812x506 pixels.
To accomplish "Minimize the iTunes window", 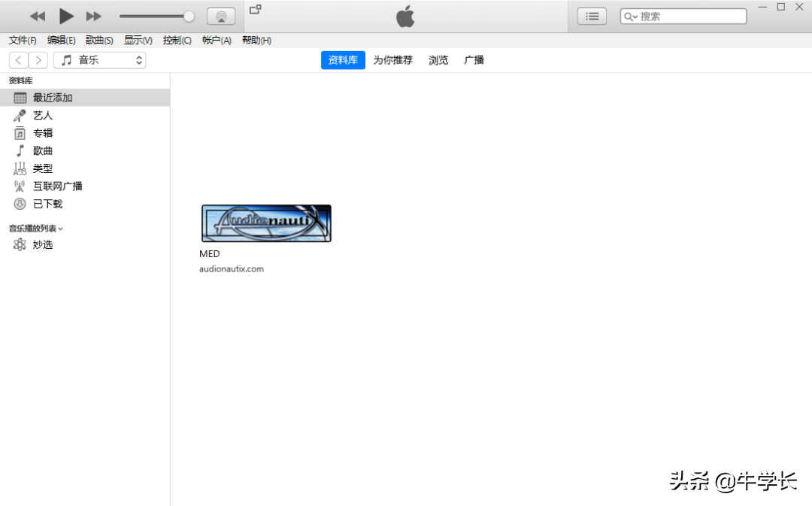I will pyautogui.click(x=762, y=7).
